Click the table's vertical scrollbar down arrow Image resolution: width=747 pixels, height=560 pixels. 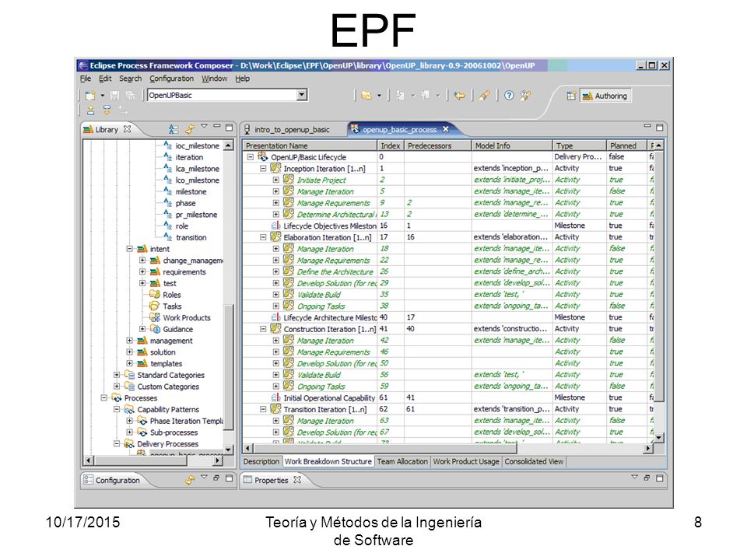(659, 437)
